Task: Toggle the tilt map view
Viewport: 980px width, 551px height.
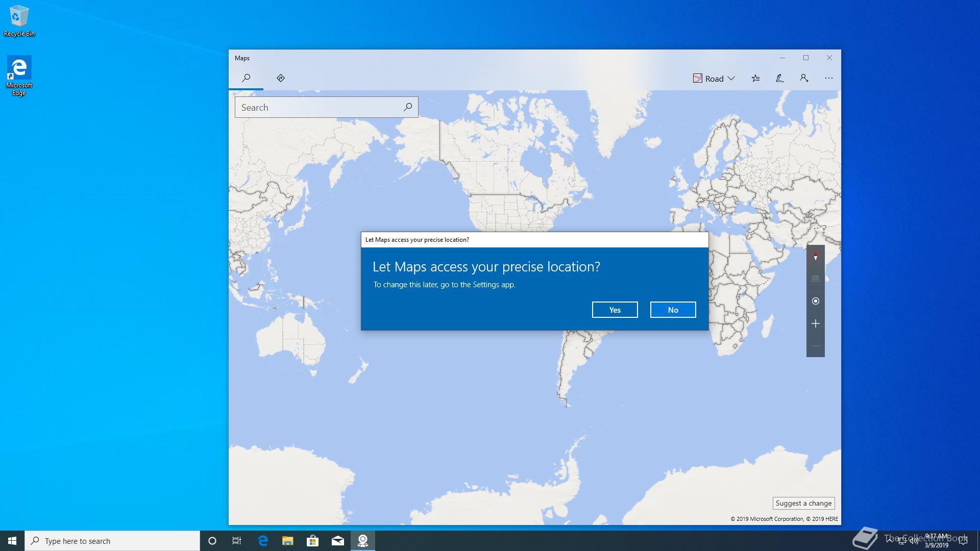Action: click(815, 279)
